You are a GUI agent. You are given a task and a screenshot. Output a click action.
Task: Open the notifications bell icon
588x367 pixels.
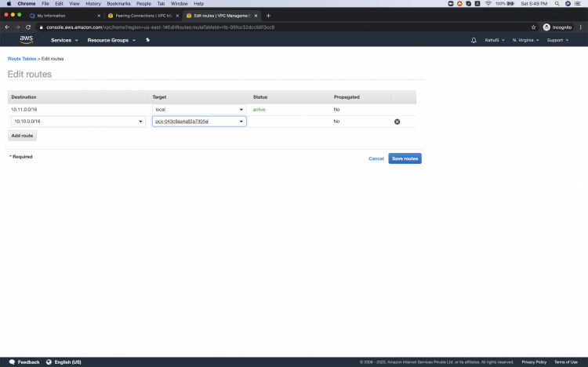pos(474,40)
